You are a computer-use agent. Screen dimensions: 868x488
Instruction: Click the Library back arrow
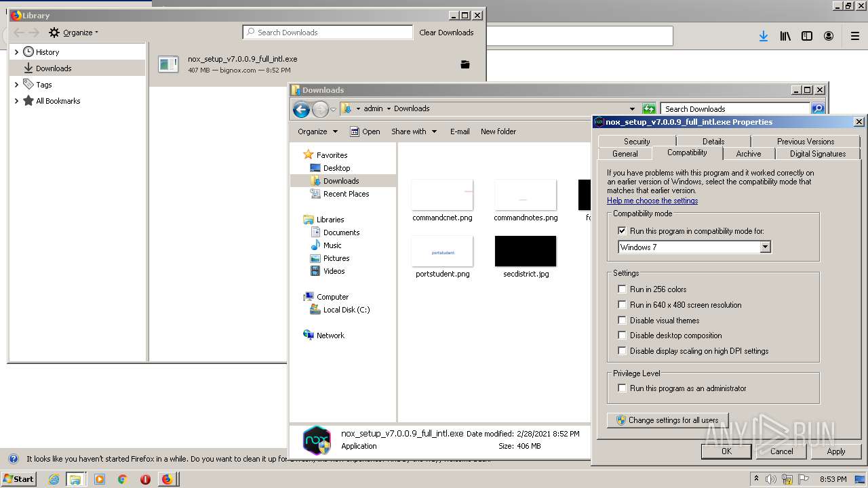[x=19, y=33]
